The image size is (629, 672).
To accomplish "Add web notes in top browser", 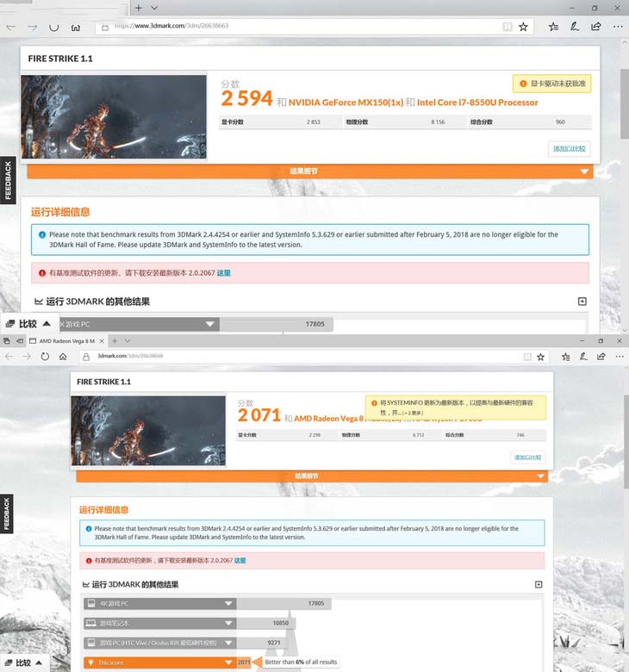I will coord(575,27).
